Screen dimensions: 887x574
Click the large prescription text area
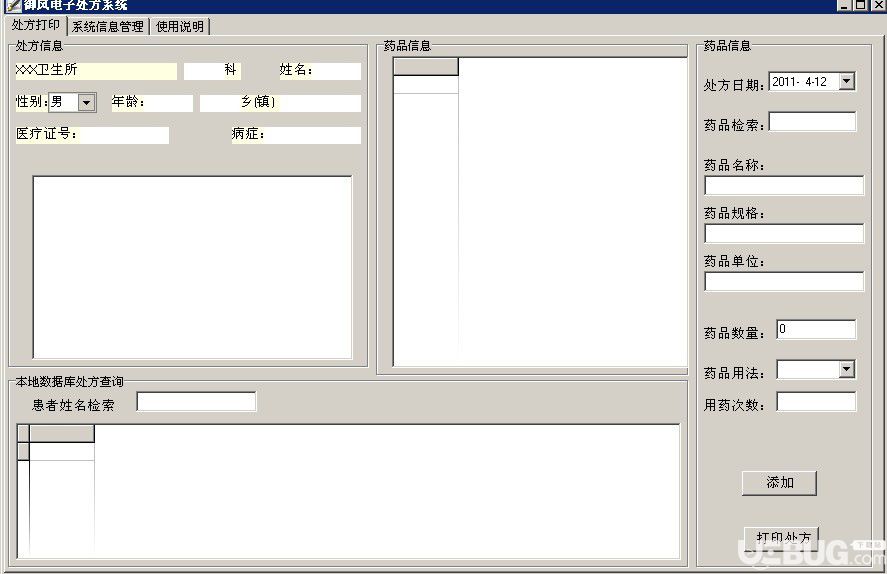[x=192, y=267]
